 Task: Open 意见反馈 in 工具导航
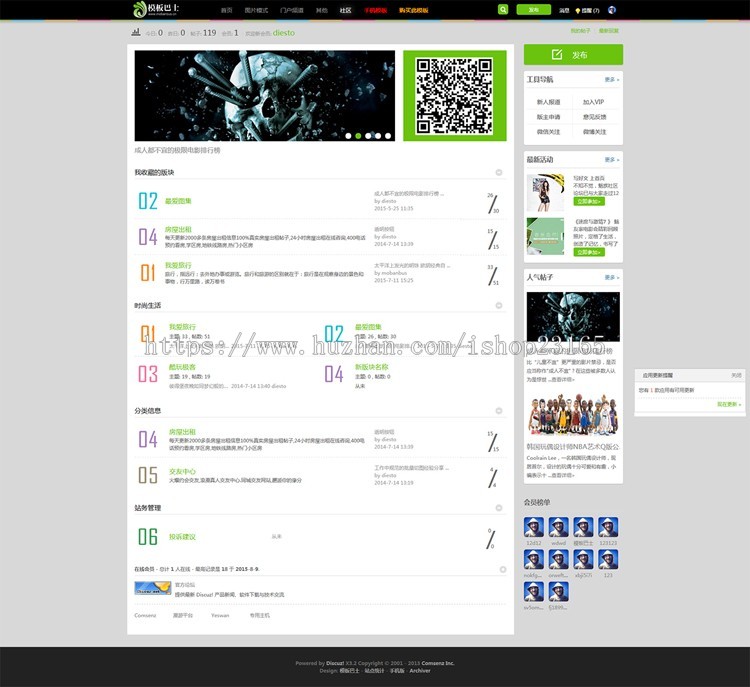point(595,117)
